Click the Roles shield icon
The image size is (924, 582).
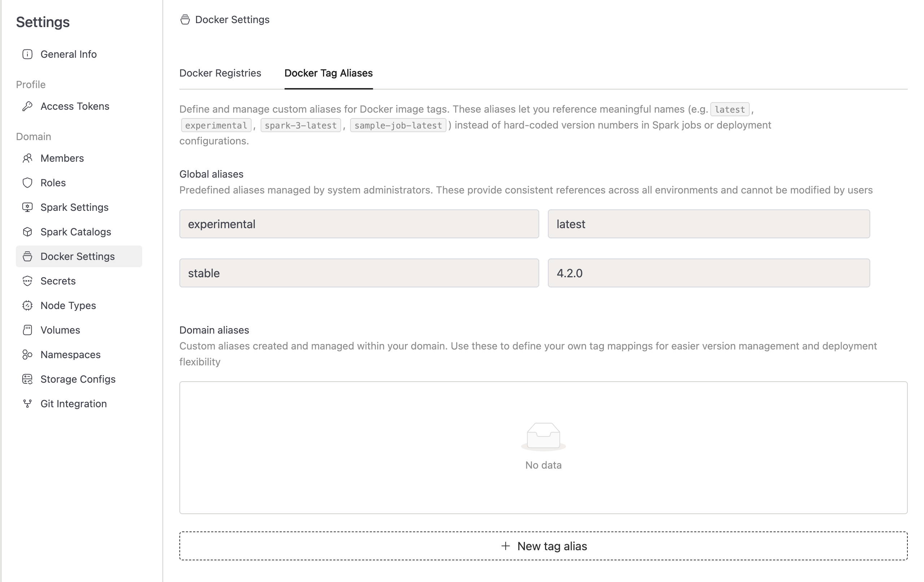click(27, 183)
